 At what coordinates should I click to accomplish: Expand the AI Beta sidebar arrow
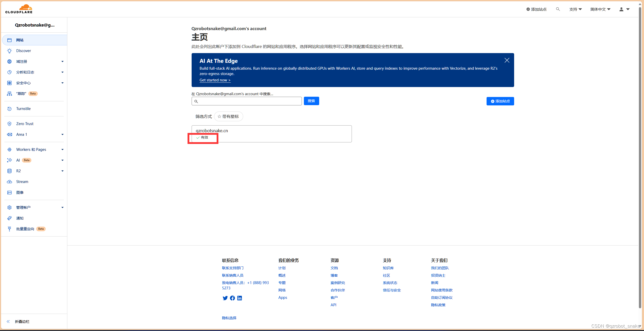tap(63, 160)
